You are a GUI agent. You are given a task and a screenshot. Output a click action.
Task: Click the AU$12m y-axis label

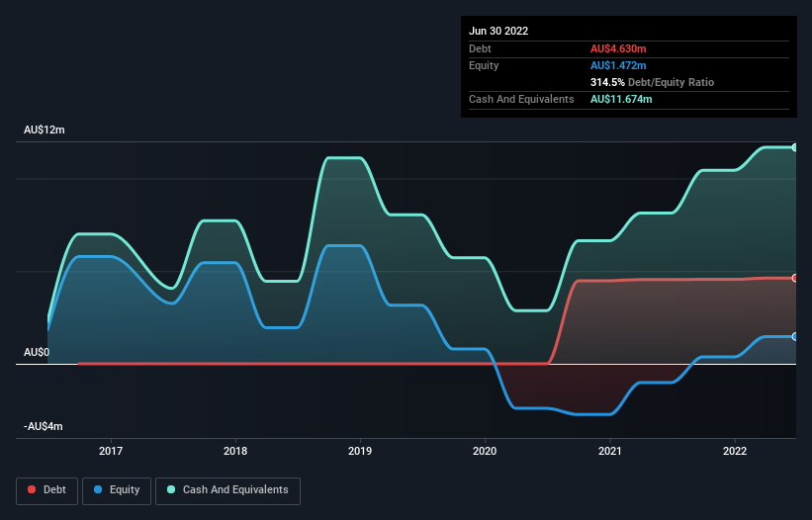tap(45, 130)
